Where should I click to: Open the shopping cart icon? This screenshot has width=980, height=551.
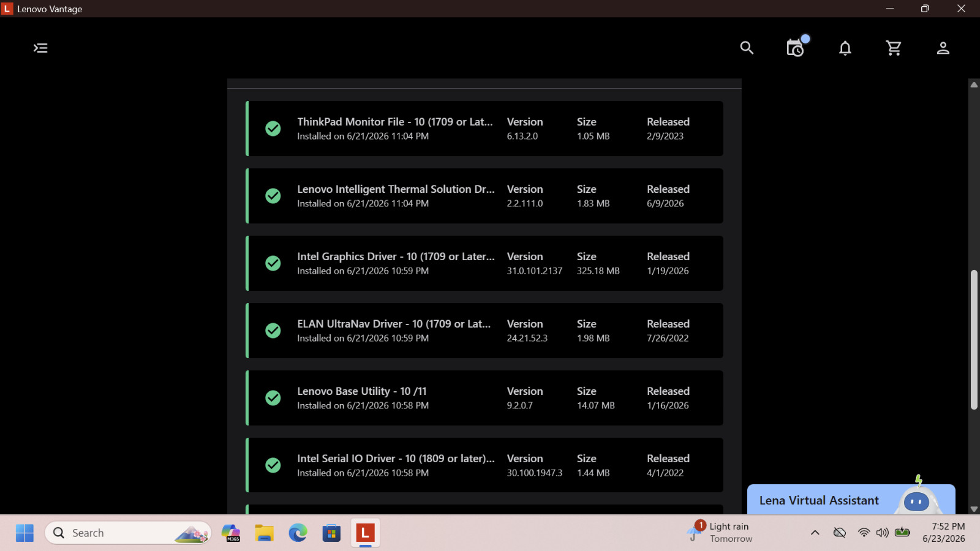894,48
